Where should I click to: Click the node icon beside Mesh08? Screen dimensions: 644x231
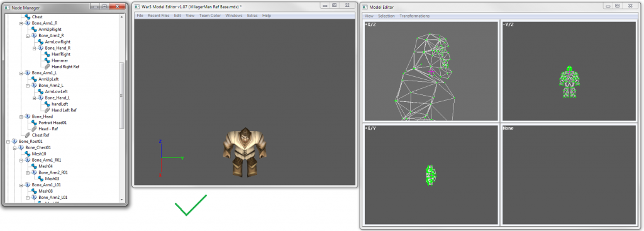click(x=34, y=191)
